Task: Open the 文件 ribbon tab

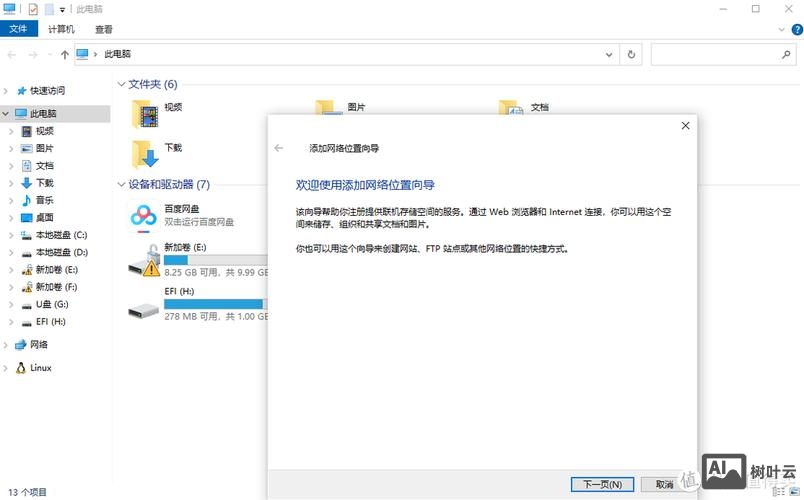Action: coord(18,29)
